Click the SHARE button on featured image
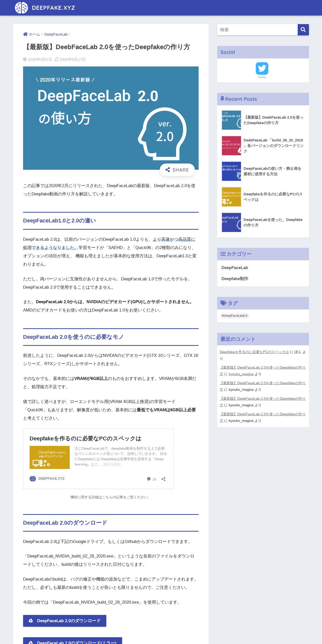Viewport: 322px width, 644px height. (x=177, y=170)
